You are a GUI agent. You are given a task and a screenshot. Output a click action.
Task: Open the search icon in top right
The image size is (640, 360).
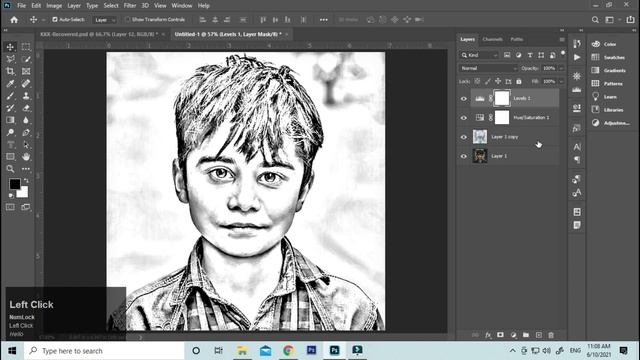pyautogui.click(x=595, y=20)
